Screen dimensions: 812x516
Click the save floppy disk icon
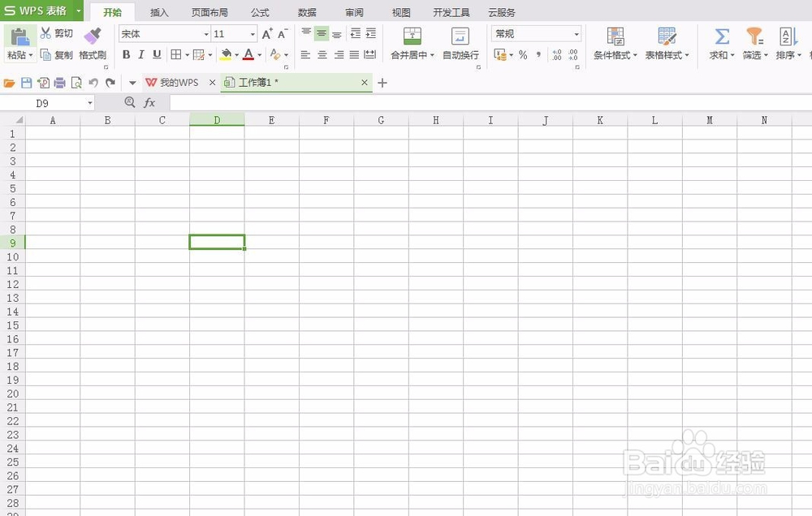pyautogui.click(x=27, y=83)
